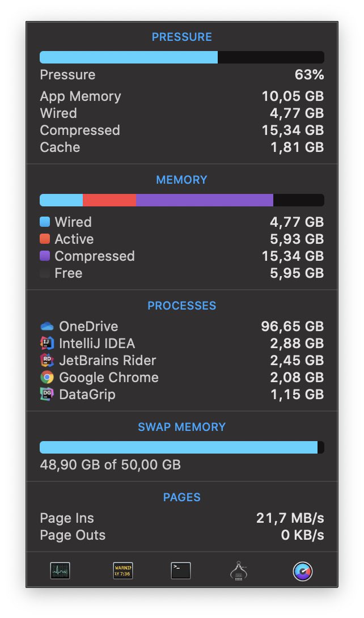Screen dimensions: 364x618
Task: Click the red Active legend swatch
Action: 45,239
